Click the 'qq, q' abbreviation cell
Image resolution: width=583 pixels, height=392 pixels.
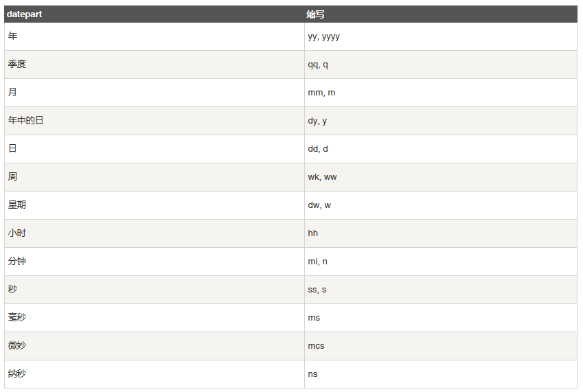(x=318, y=65)
